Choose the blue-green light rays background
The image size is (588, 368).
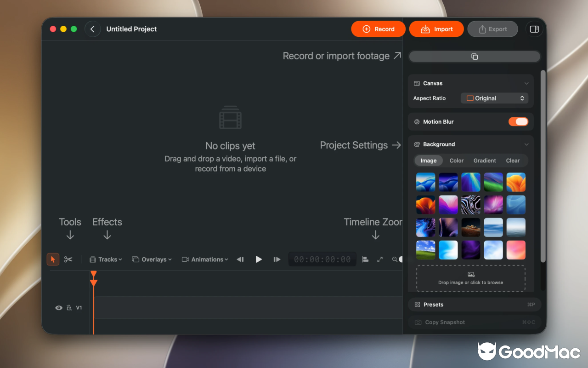(471, 182)
